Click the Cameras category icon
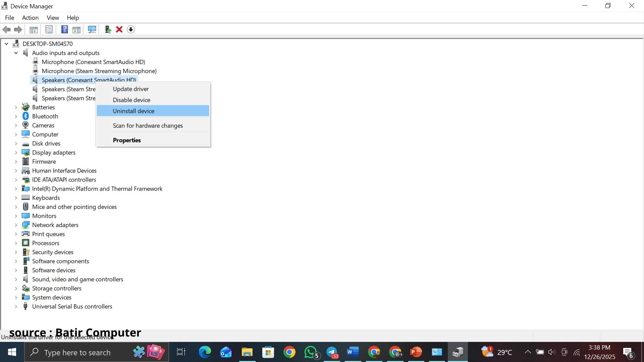The height and width of the screenshot is (362, 644). 25,125
